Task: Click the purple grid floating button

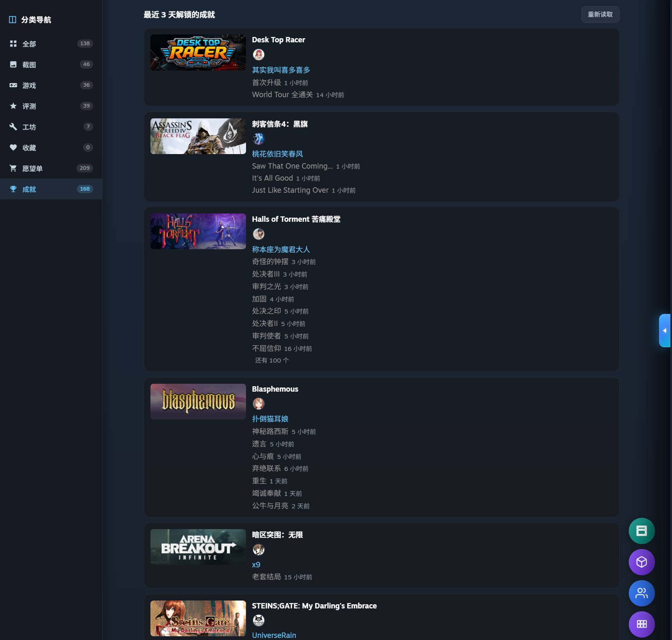Action: [642, 624]
